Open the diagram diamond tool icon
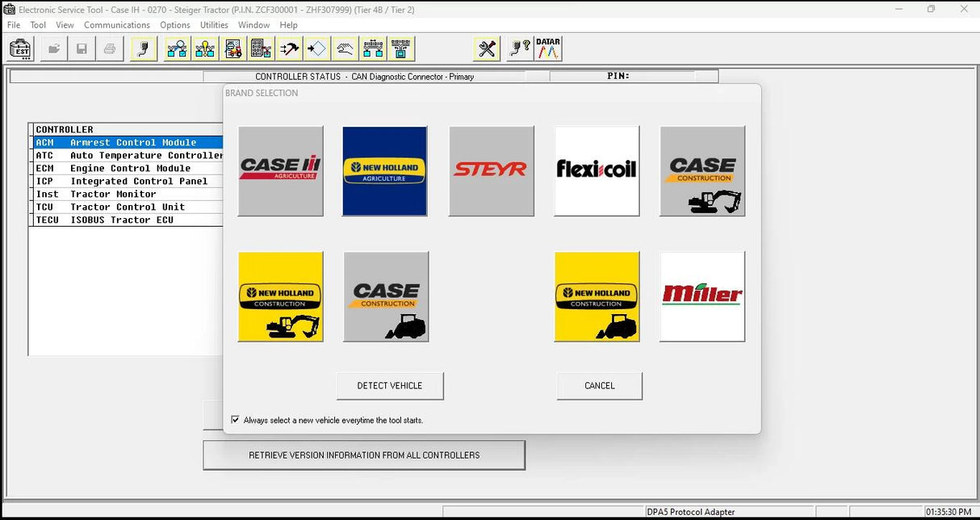980x520 pixels. (317, 48)
